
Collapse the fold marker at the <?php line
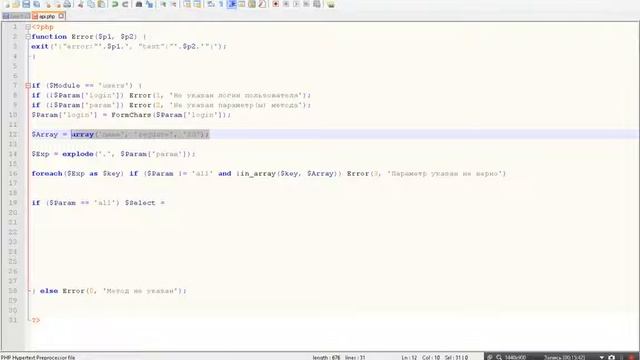pos(28,27)
